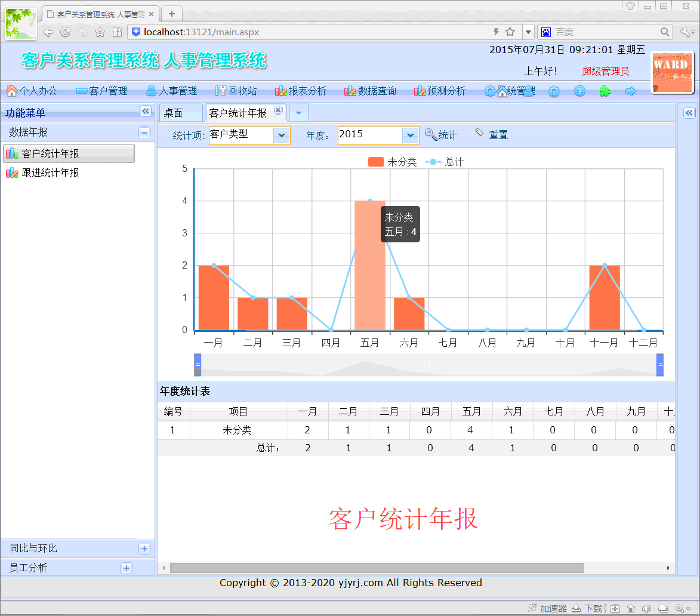This screenshot has height=616, width=700.
Task: Open the 报表分析 menu
Action: click(301, 91)
